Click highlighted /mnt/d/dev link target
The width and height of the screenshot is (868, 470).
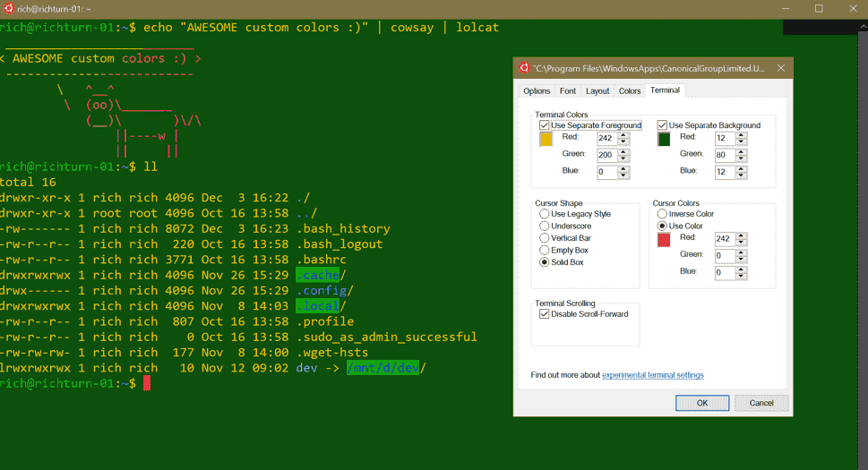(383, 368)
